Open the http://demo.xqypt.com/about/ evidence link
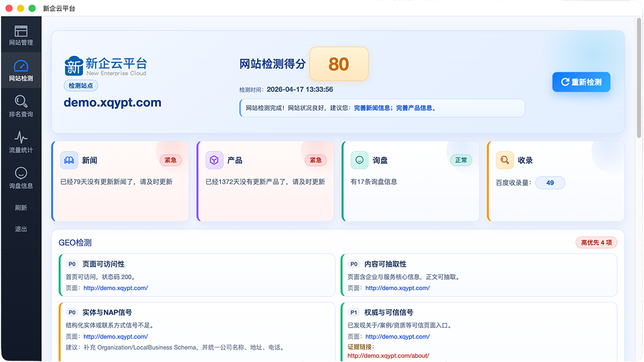The height and width of the screenshot is (362, 644). point(389,356)
